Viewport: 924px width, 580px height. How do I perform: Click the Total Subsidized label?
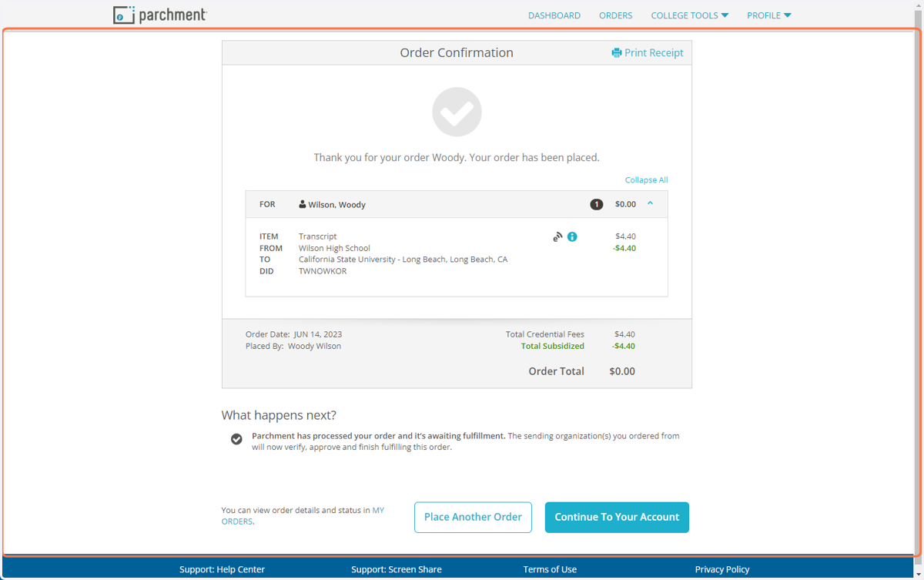[x=552, y=346]
